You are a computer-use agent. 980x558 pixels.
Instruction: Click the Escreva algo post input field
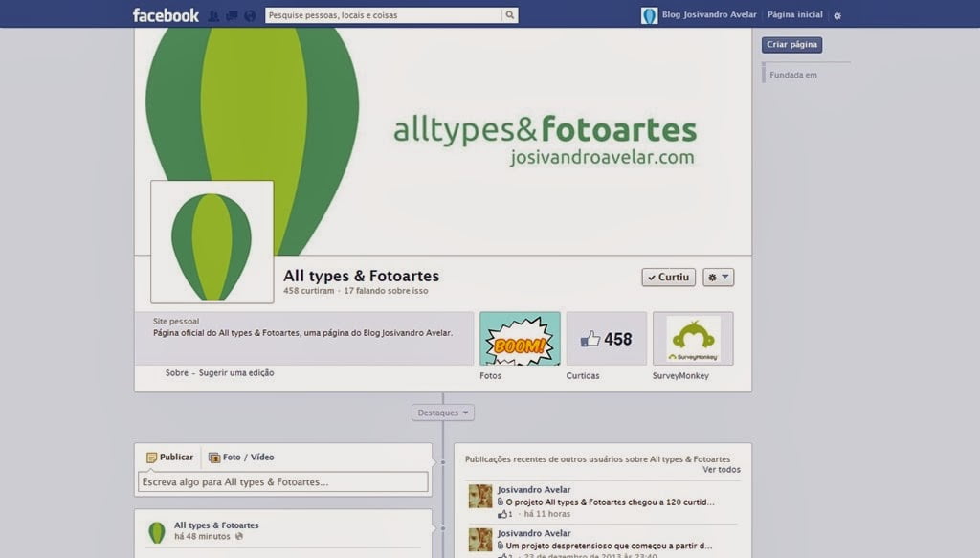coord(283,481)
